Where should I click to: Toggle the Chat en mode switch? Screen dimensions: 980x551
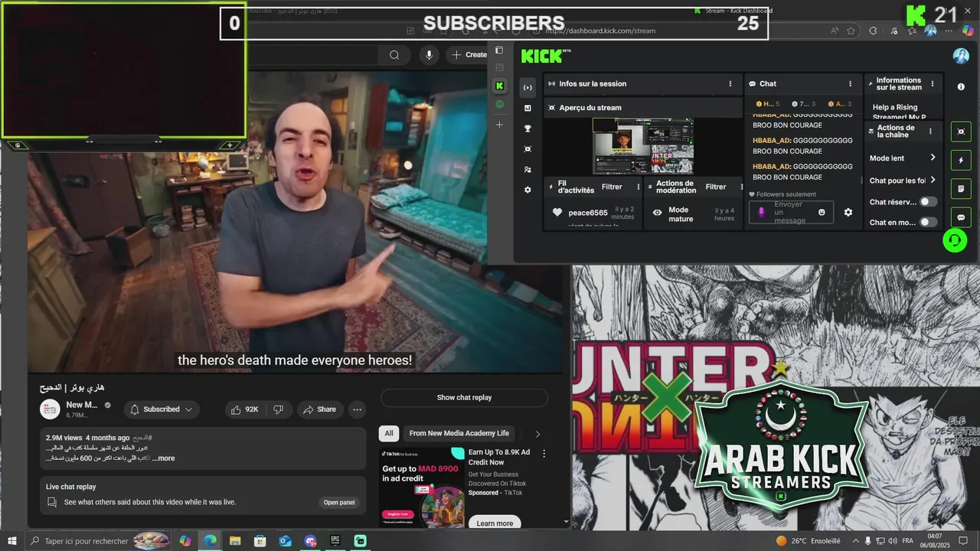pos(928,222)
